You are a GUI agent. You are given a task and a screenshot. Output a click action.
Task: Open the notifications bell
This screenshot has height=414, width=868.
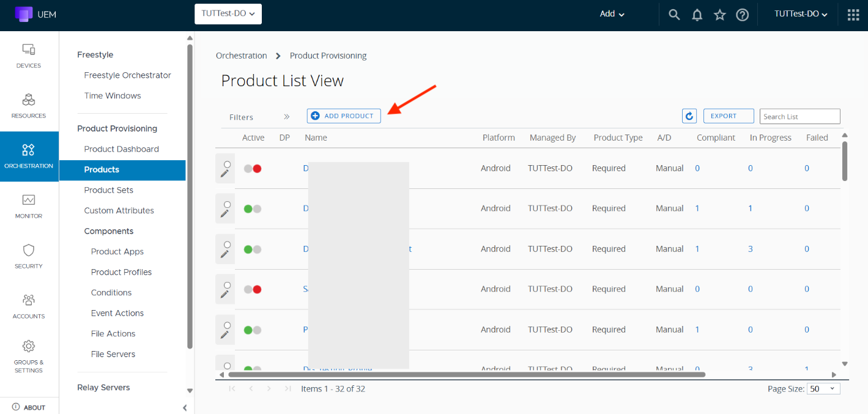697,15
